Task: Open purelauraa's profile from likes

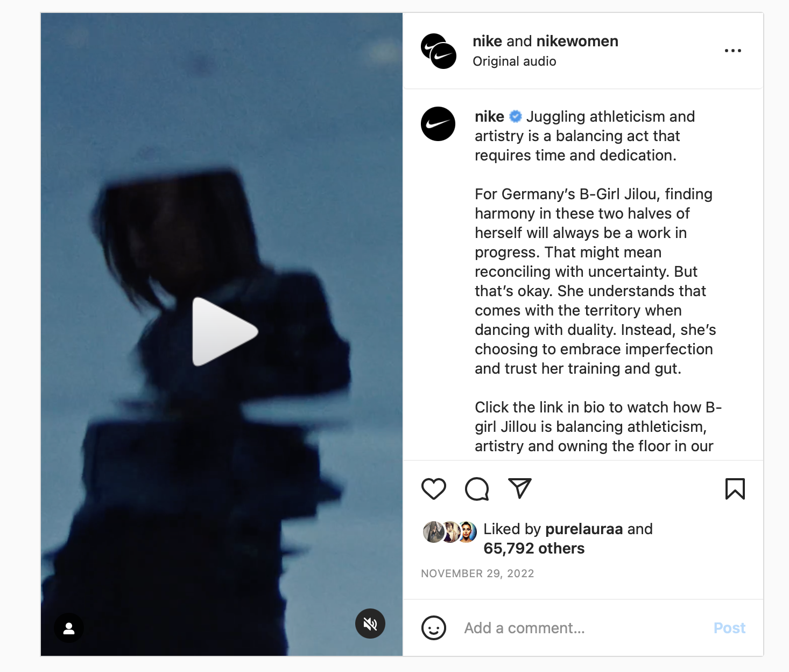Action: pyautogui.click(x=584, y=529)
